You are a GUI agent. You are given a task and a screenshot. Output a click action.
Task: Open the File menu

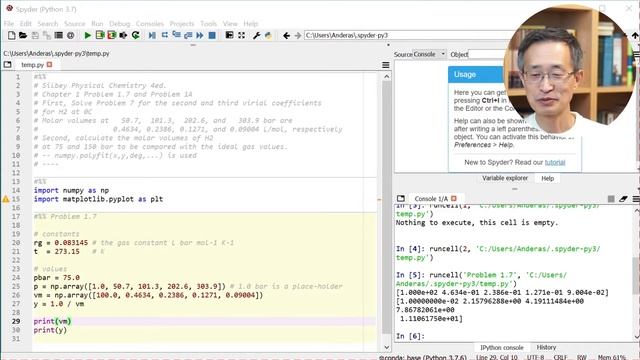click(x=9, y=24)
